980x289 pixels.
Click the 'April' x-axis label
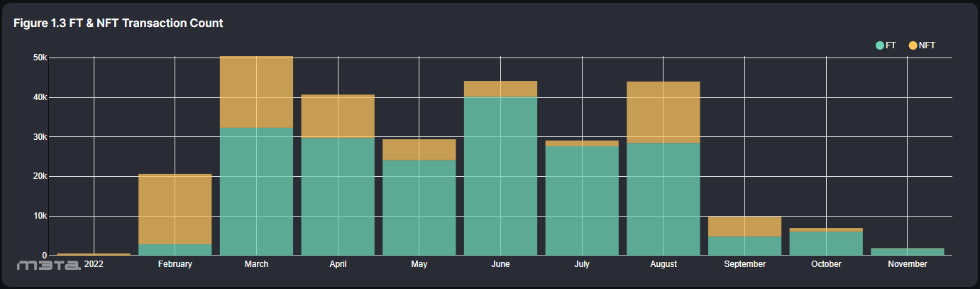[338, 264]
